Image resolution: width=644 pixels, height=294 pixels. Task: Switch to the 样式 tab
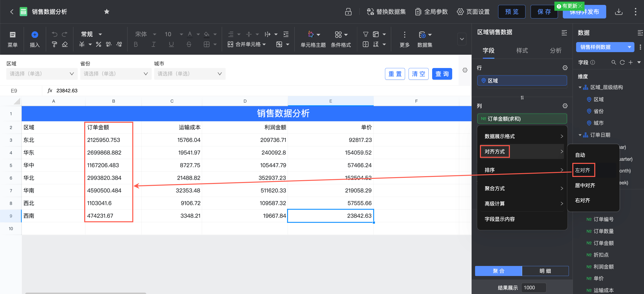(522, 50)
